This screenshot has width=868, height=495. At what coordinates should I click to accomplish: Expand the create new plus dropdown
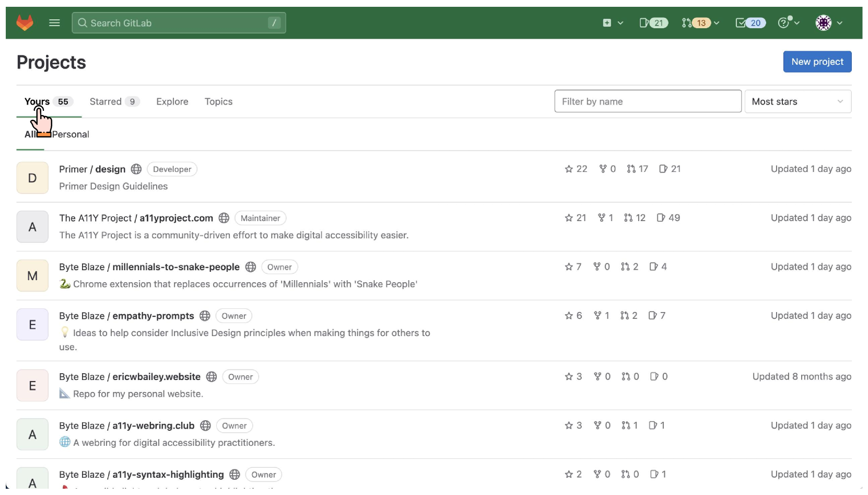(613, 22)
